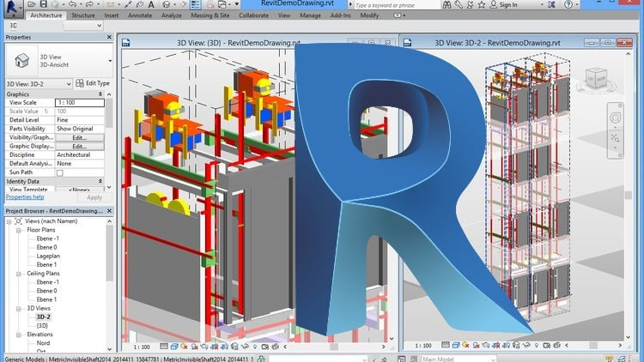This screenshot has width=644, height=362.
Task: Click the Sign In button
Action: tap(504, 5)
